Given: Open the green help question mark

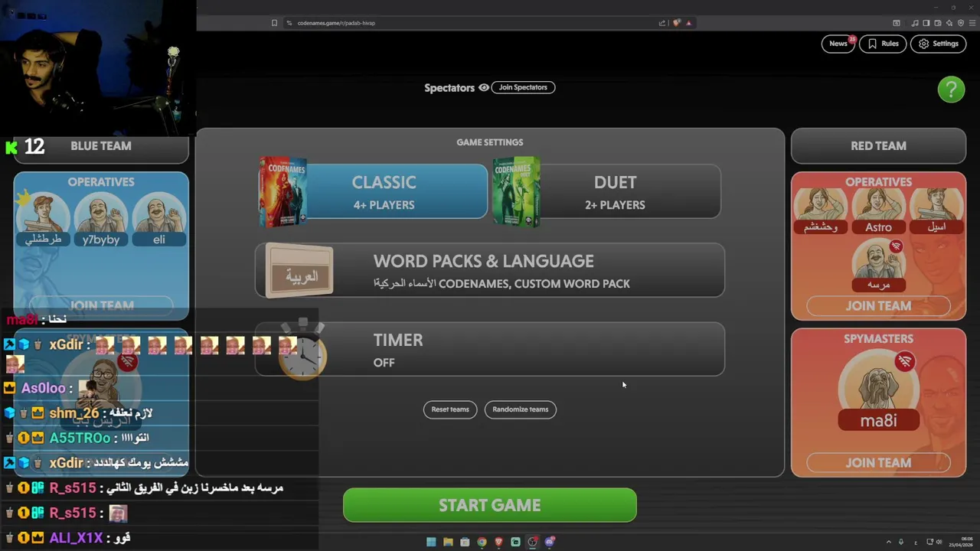Looking at the screenshot, I should point(951,90).
